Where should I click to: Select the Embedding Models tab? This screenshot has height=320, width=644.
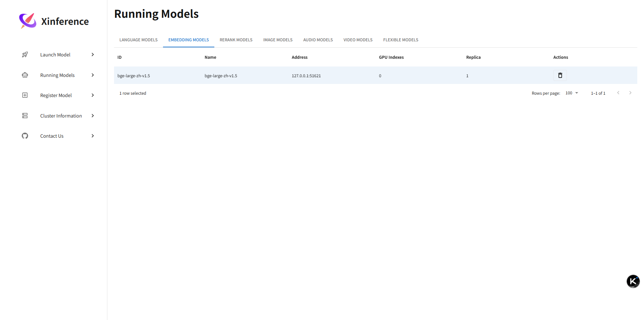[189, 40]
